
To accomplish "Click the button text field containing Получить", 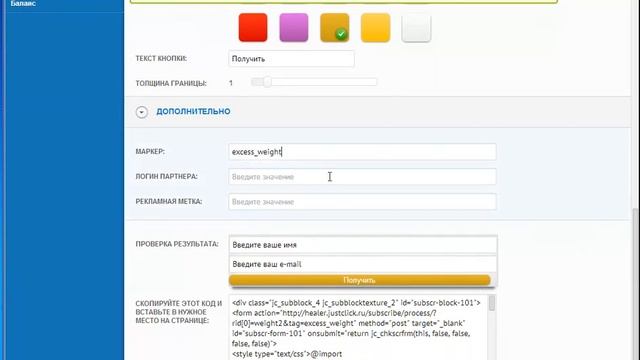I will click(291, 59).
